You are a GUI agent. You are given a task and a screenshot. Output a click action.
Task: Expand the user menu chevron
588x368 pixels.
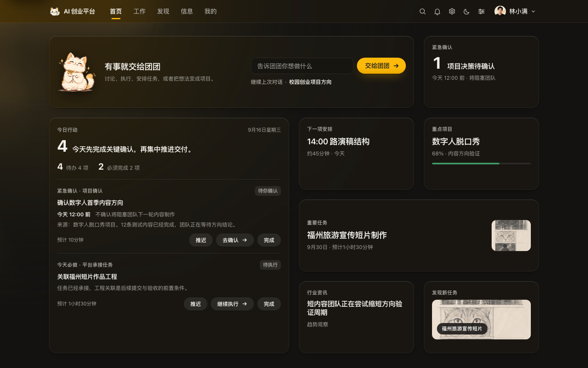click(533, 11)
